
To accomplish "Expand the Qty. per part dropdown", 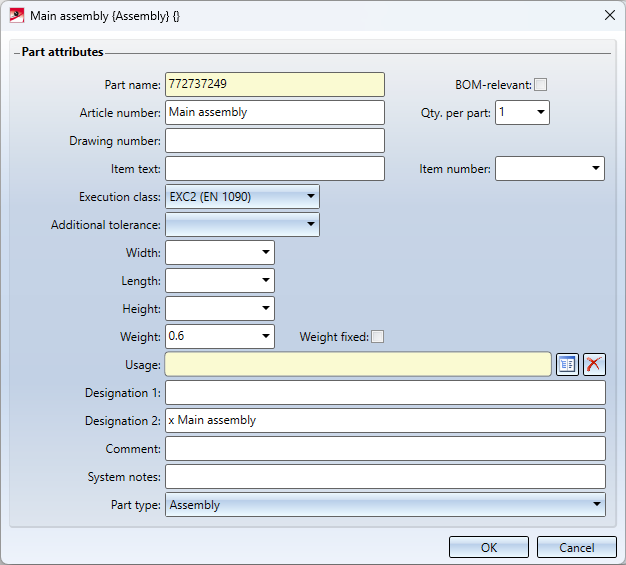I will tap(541, 113).
